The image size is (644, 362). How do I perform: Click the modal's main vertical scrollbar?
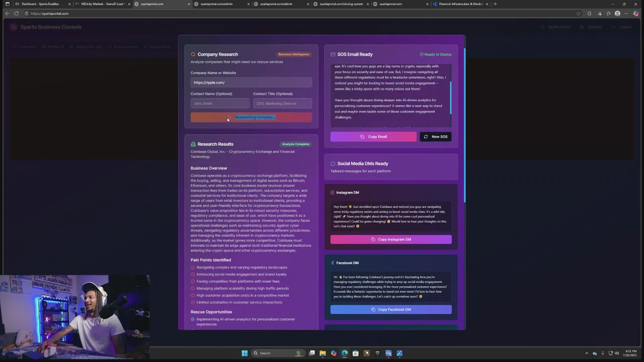tap(464, 126)
